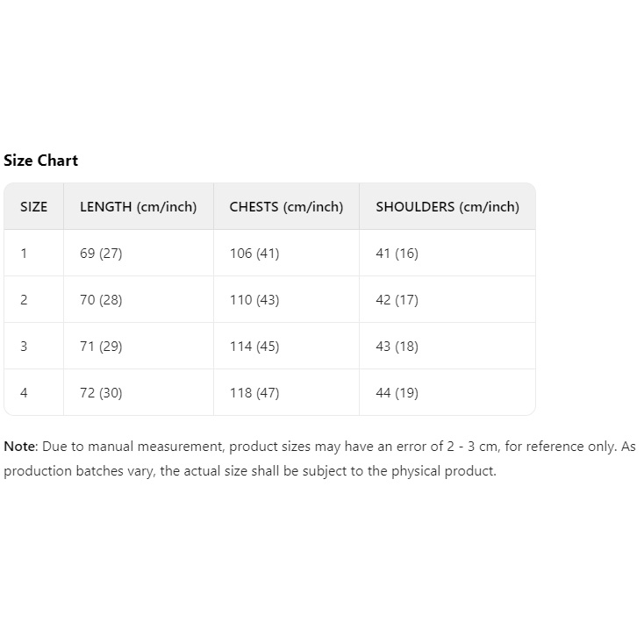
Task: Click the SHOULDERS (cm/inch) column header
Action: pyautogui.click(x=447, y=207)
